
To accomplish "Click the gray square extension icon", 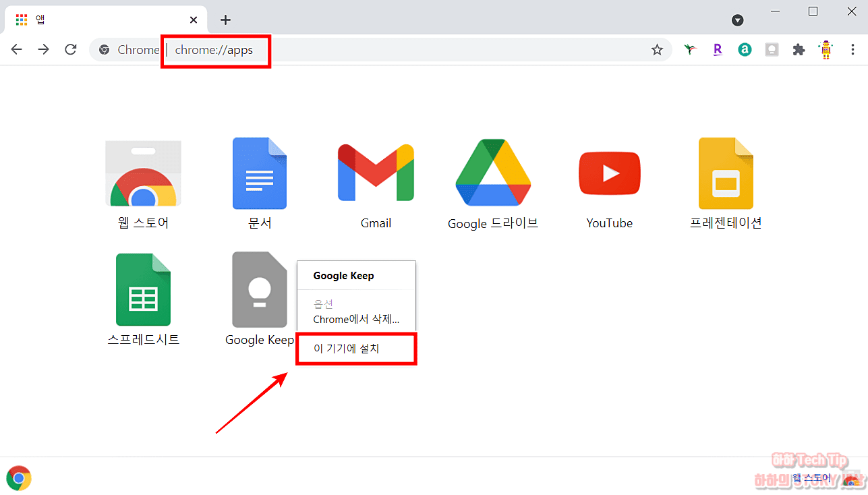I will (x=772, y=49).
